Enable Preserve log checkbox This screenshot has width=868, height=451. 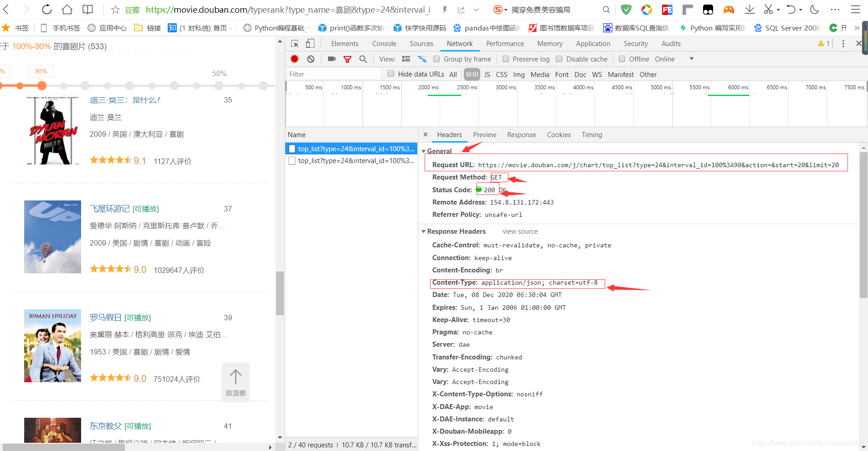(505, 59)
